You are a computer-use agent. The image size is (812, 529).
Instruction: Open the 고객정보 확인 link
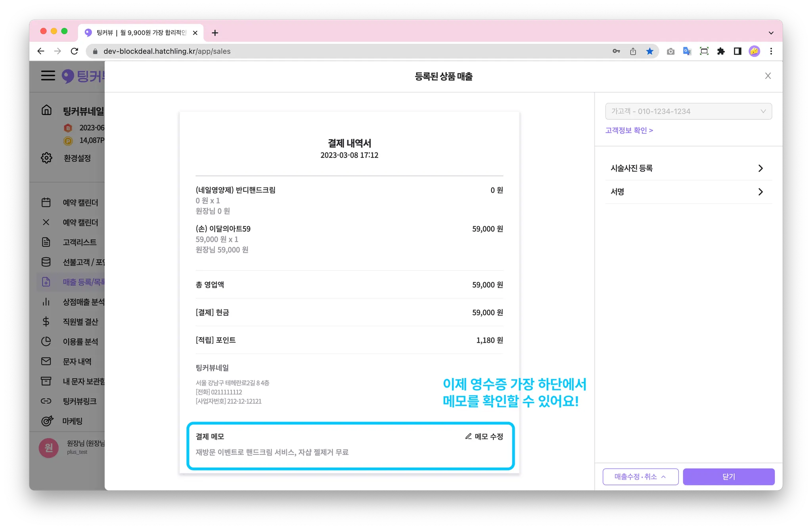pyautogui.click(x=629, y=130)
